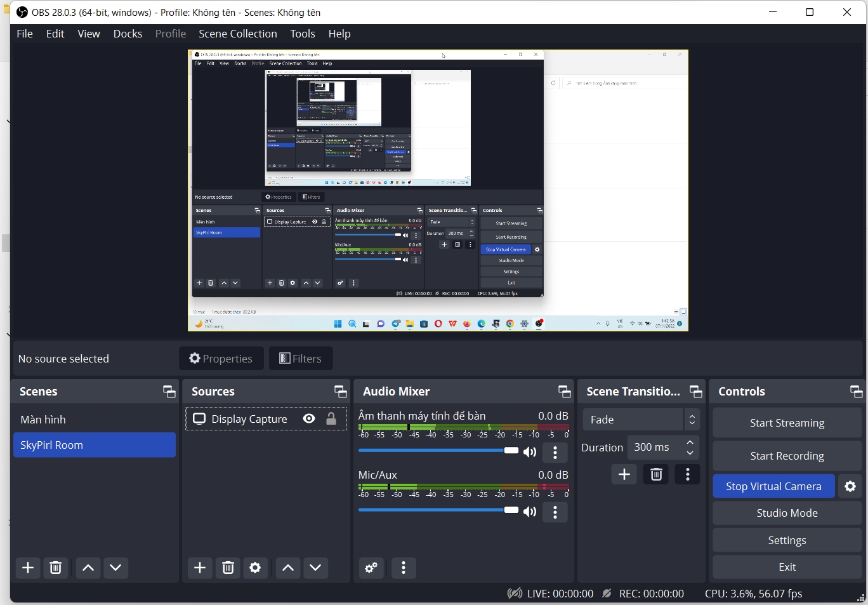This screenshot has width=868, height=605.
Task: Click the virtual camera settings gear
Action: [850, 486]
